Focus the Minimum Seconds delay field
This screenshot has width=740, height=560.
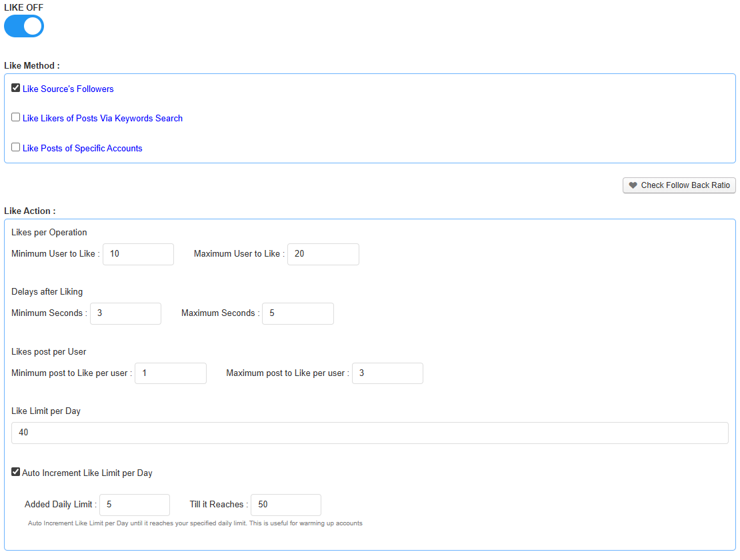point(125,313)
